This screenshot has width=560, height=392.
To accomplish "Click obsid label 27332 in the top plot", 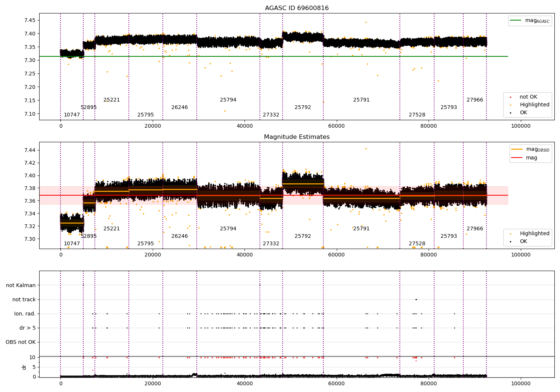I will click(271, 115).
